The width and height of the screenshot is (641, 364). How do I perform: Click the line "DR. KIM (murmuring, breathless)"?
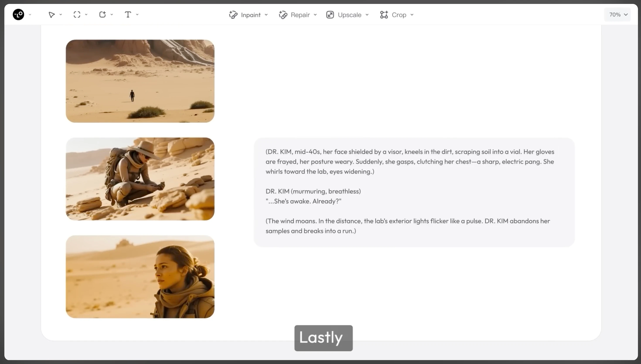point(313,191)
